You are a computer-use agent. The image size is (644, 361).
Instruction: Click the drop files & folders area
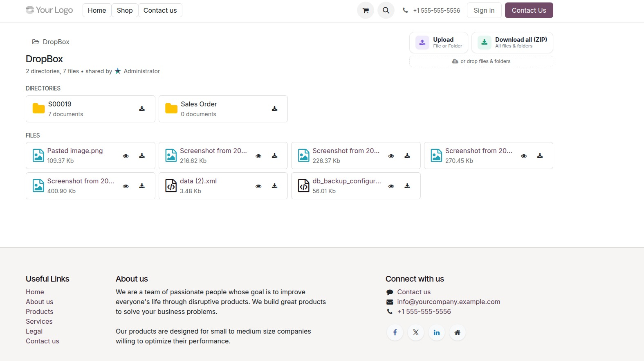point(481,61)
